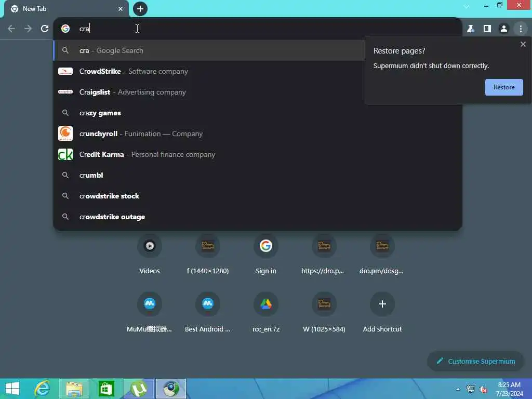
Task: Choose the Craigslist suggestion
Action: [209, 92]
